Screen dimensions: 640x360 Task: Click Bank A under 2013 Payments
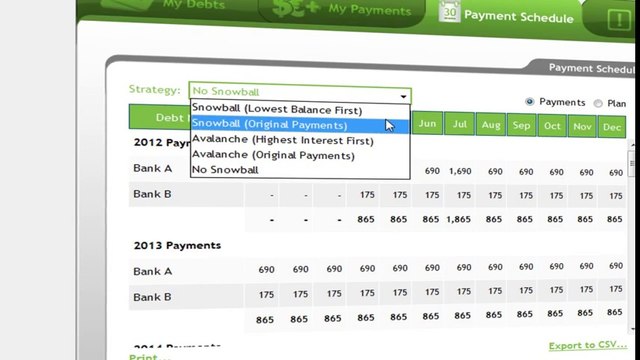pos(152,271)
